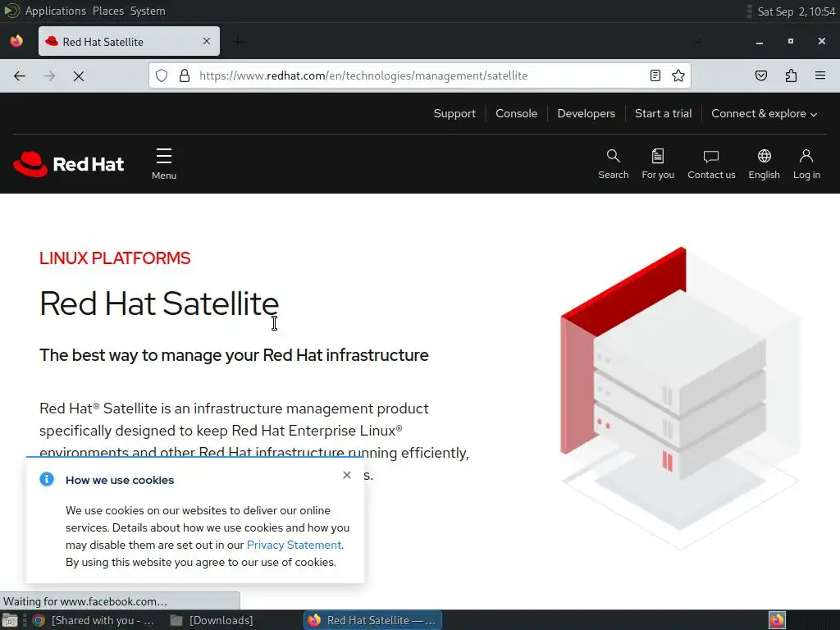The image size is (840, 630).
Task: Close the Red Hat Satellite tab
Action: [x=207, y=41]
